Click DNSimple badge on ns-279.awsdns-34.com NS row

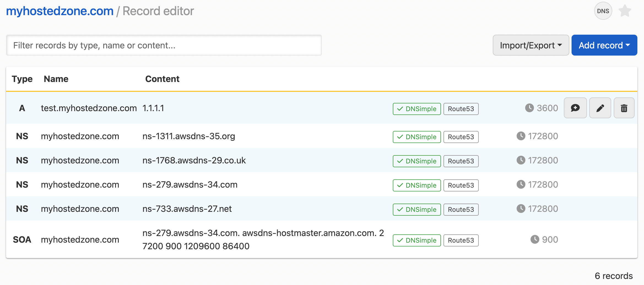coord(417,185)
